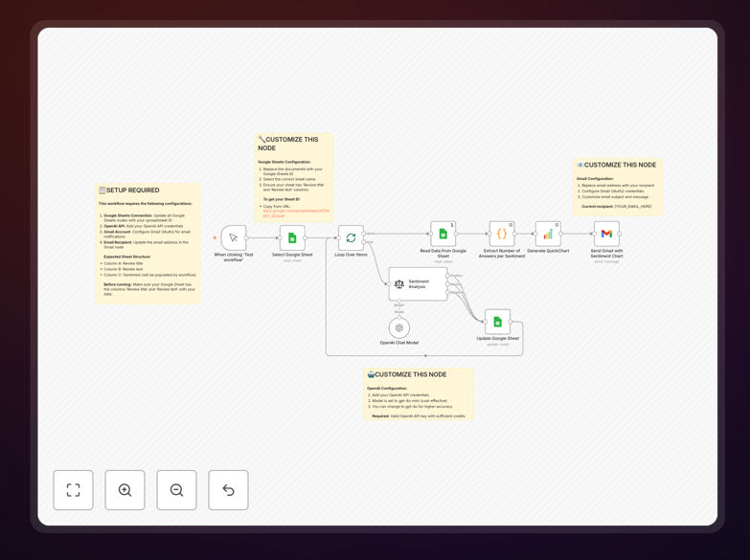Click the fit-to-view fullscreen button
Viewport: 750px width, 560px height.
pyautogui.click(x=73, y=490)
